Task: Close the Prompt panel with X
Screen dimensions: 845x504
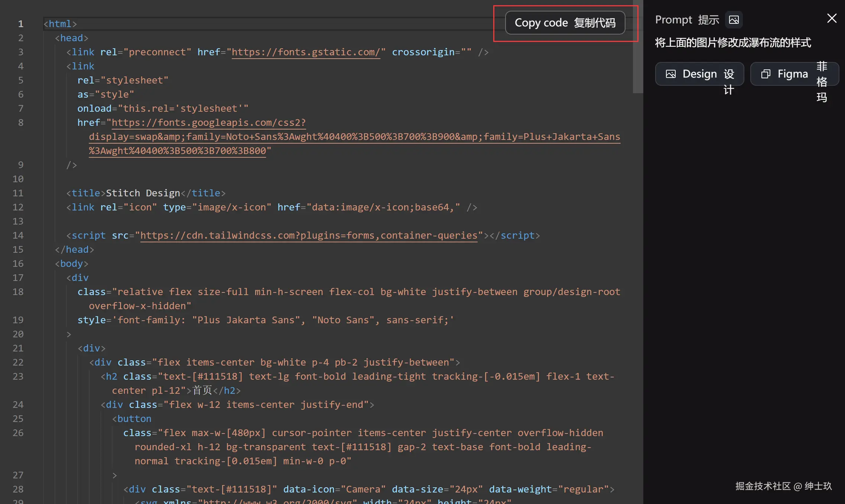Action: pos(832,18)
